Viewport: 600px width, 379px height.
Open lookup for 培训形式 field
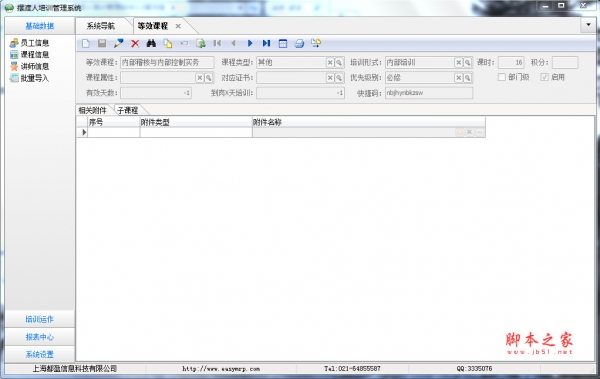[467, 62]
